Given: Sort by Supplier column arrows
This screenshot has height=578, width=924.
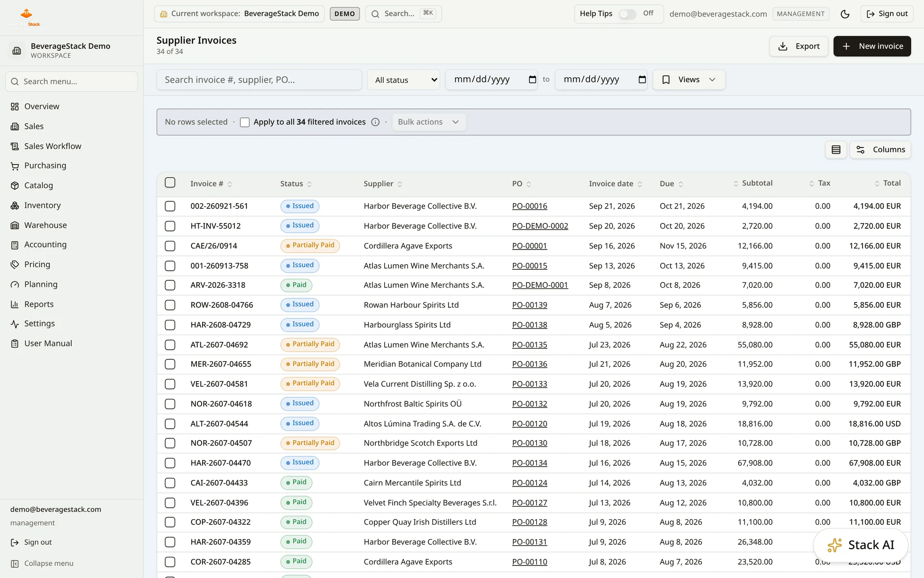Looking at the screenshot, I should [400, 184].
